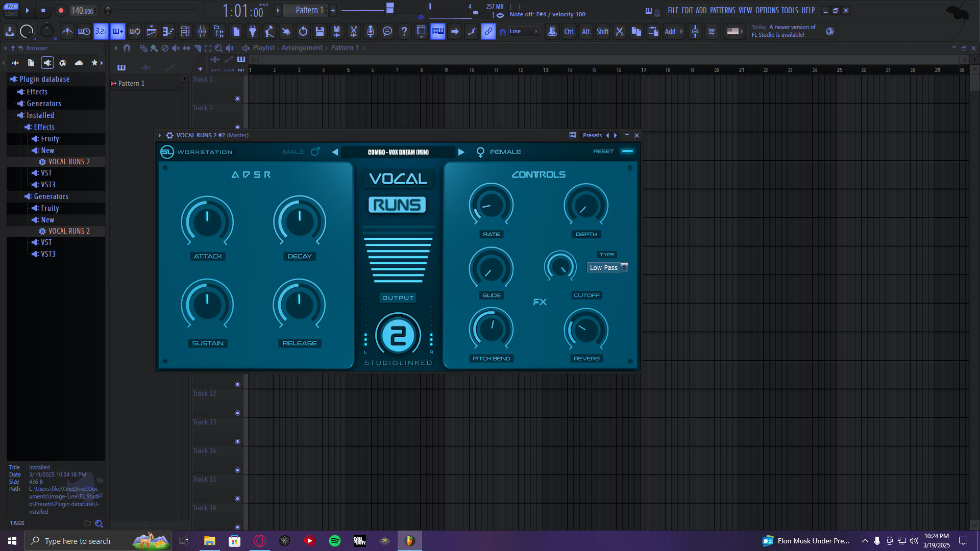
Task: Click the microphone recording icon
Action: pyautogui.click(x=371, y=32)
